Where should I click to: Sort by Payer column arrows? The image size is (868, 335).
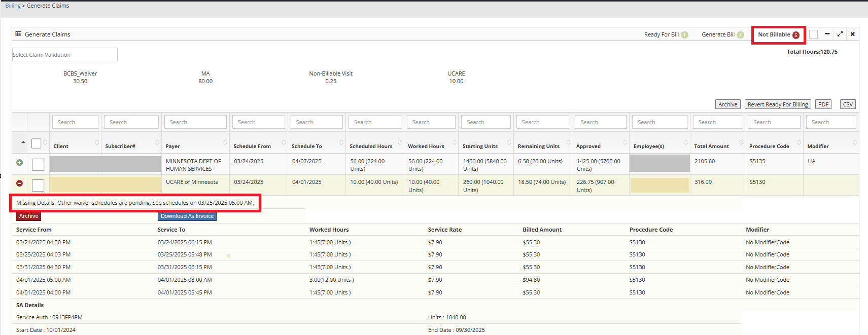click(225, 143)
